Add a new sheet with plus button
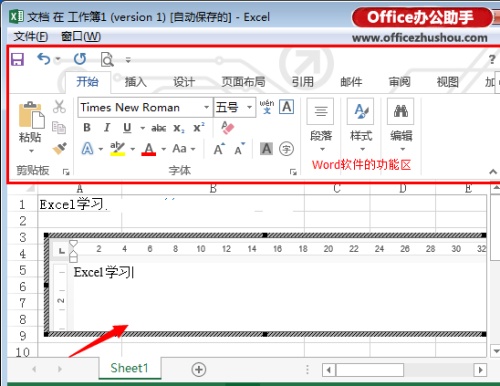The height and width of the screenshot is (386, 500). click(x=199, y=369)
